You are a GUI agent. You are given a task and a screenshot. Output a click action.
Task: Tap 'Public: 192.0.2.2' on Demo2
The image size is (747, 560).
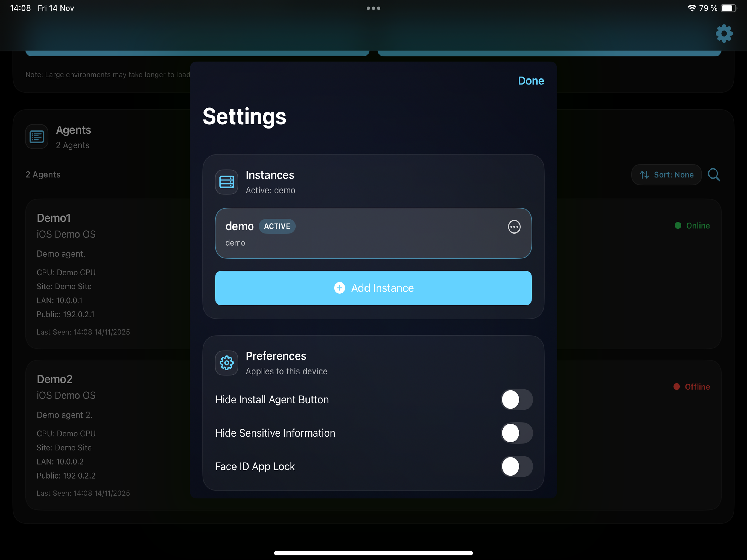66,476
